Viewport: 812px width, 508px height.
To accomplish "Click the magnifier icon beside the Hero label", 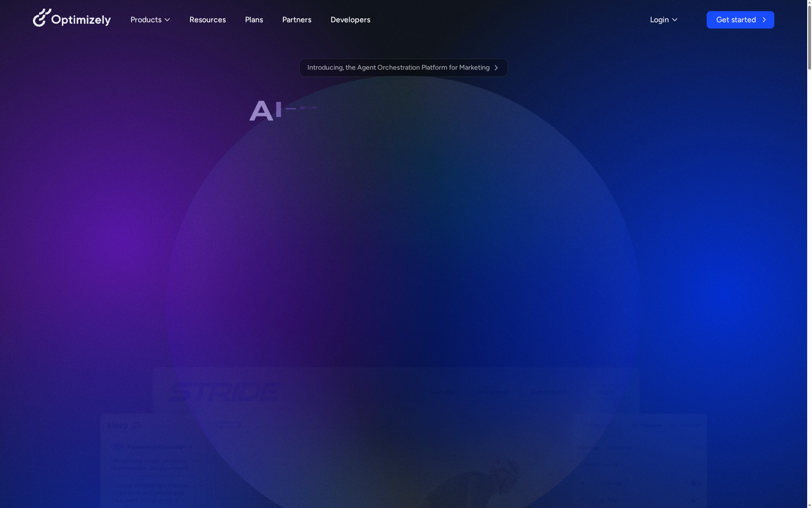I will point(136,425).
